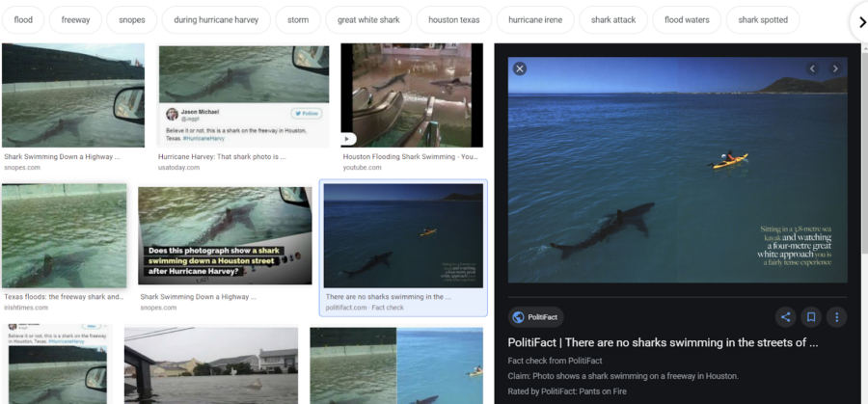The image size is (868, 404).
Task: Open 'Texas floods: the freeway shark and...' link
Action: pyautogui.click(x=64, y=297)
